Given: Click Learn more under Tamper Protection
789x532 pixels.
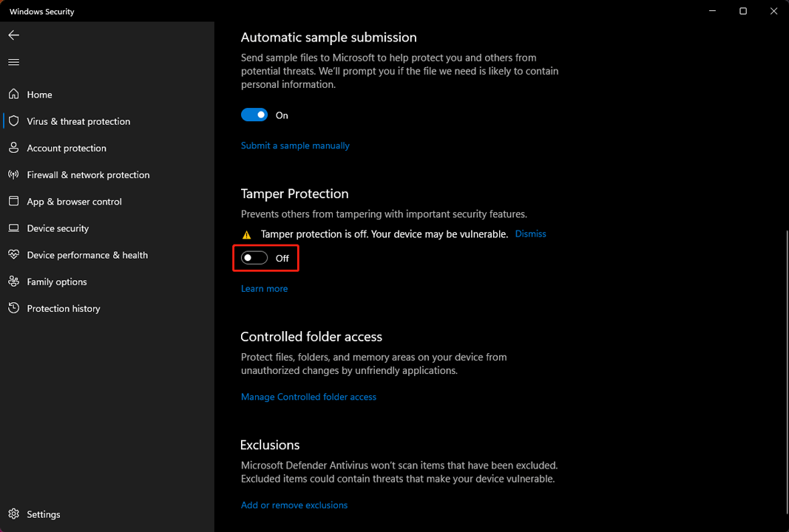Looking at the screenshot, I should tap(264, 289).
